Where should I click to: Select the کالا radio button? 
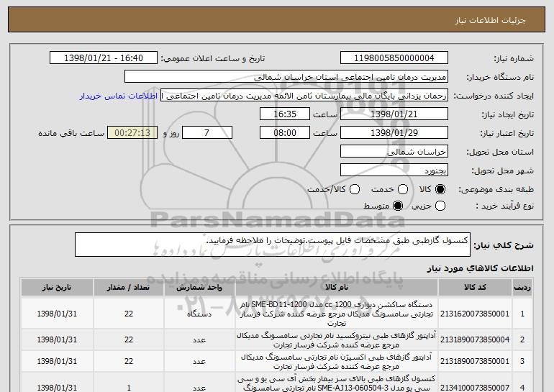pos(440,190)
